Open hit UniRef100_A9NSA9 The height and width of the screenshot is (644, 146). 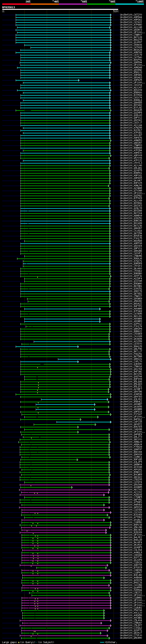pos(131,67)
